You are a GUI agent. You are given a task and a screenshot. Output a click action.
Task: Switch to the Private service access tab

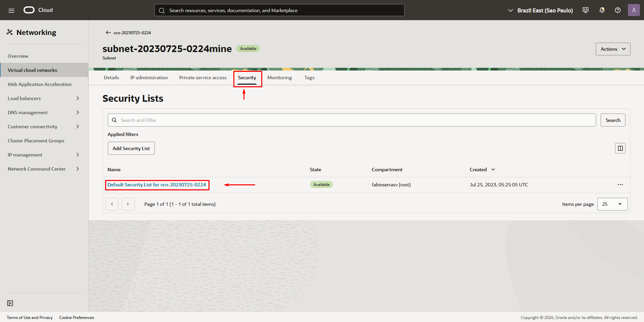pos(203,78)
